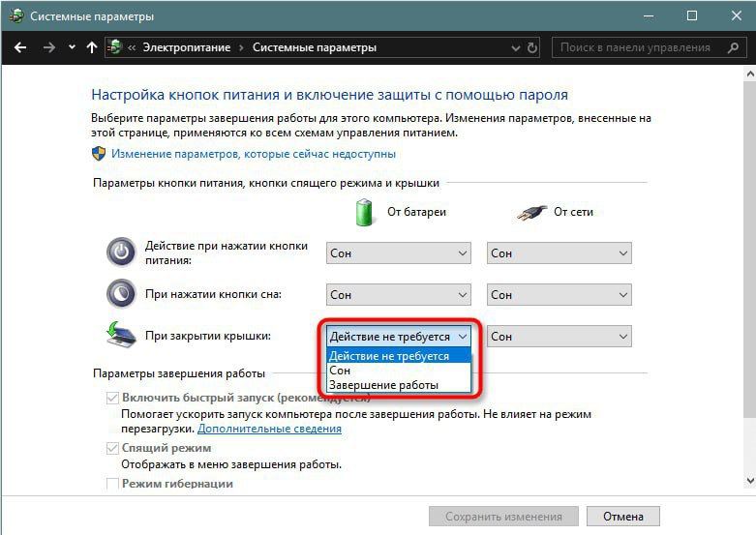Screen dimensions: 756x535
Task: Click the up-one-level arrow icon
Action: click(92, 47)
